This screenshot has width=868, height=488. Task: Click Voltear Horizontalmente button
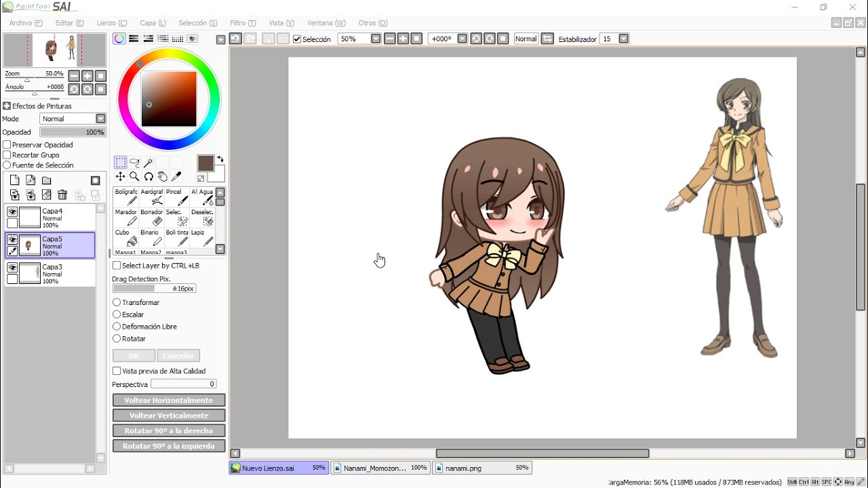click(169, 401)
